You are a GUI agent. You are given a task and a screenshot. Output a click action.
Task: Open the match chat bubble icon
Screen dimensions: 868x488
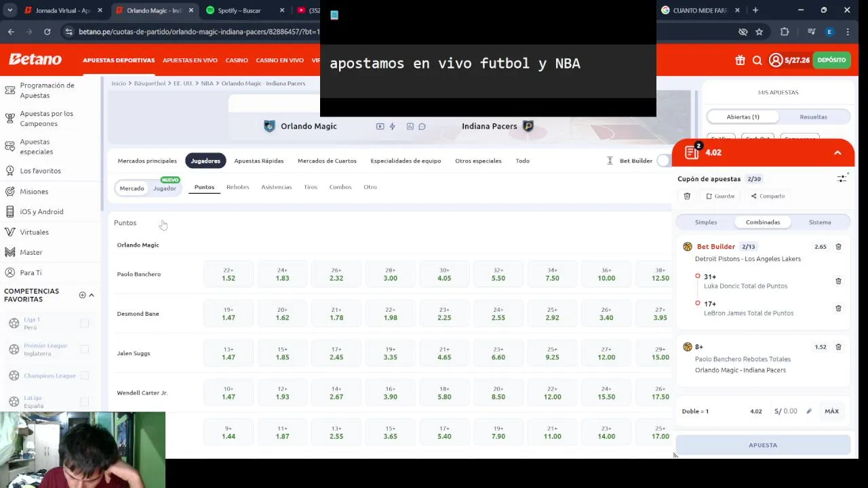tap(422, 126)
